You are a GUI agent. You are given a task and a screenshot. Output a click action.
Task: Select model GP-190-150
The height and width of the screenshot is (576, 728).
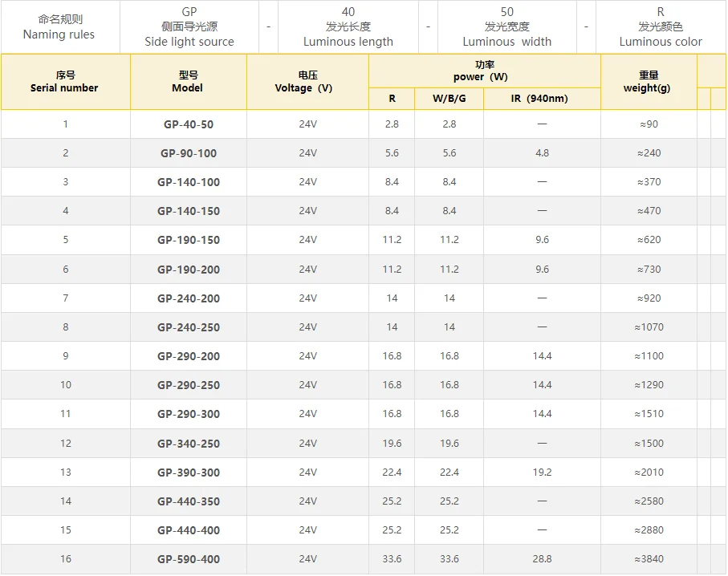[x=189, y=240]
